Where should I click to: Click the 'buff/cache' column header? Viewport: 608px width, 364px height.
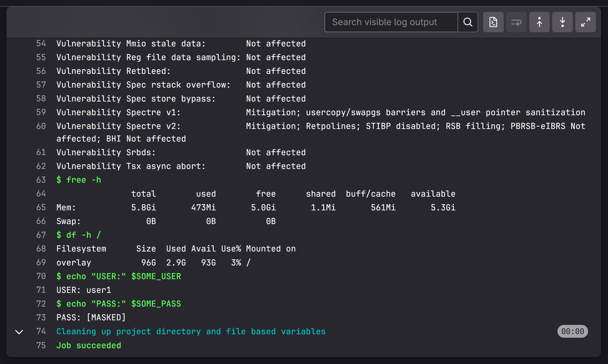[371, 193]
